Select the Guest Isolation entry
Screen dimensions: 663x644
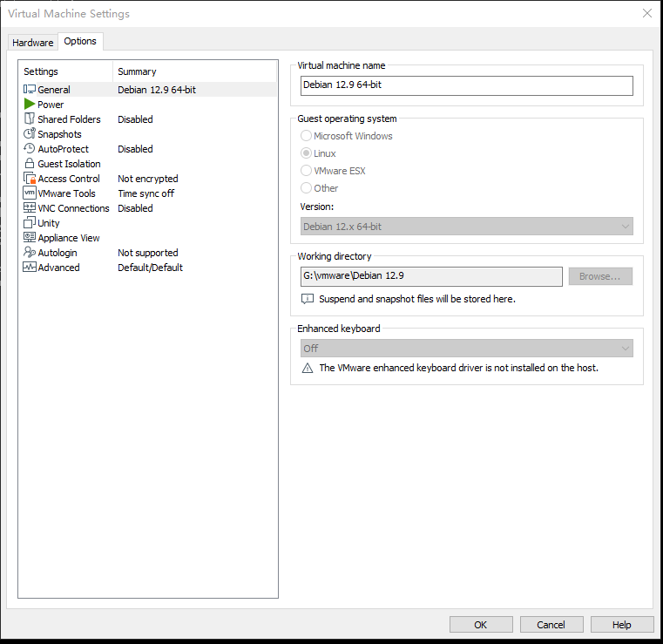coord(69,164)
